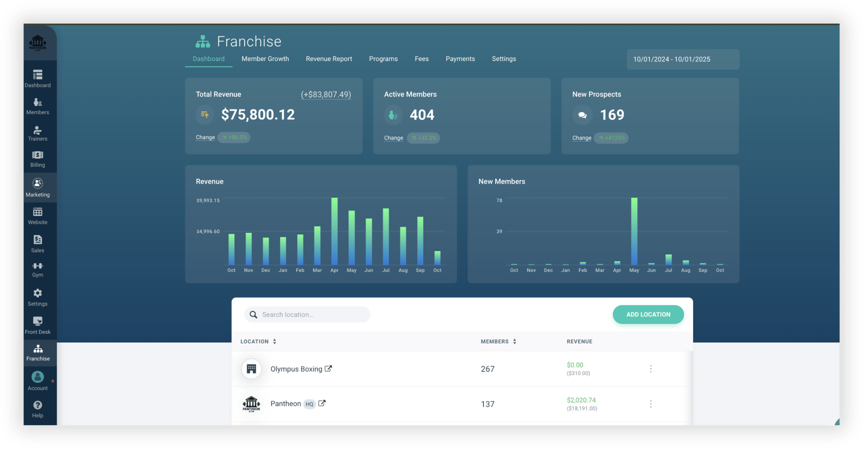The height and width of the screenshot is (451, 868).
Task: Open Pantheon external link icon
Action: pos(322,403)
